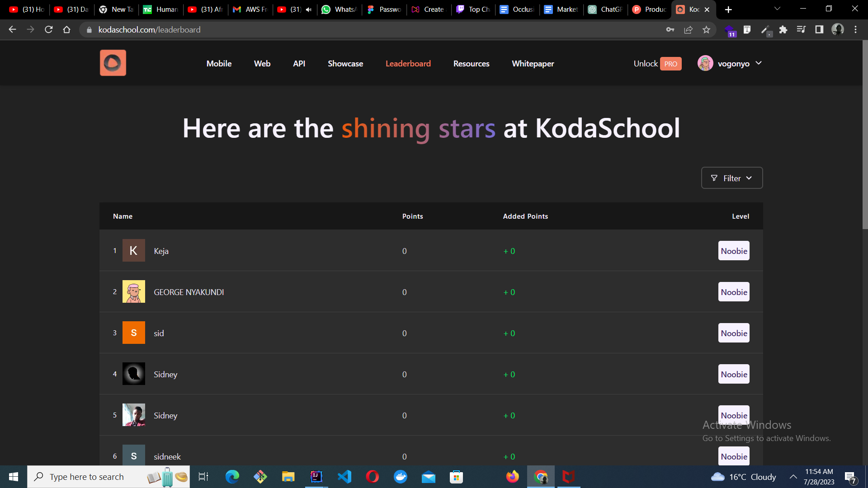This screenshot has width=868, height=488.
Task: Switch to the WhatsApp browser tab
Action: tap(339, 9)
